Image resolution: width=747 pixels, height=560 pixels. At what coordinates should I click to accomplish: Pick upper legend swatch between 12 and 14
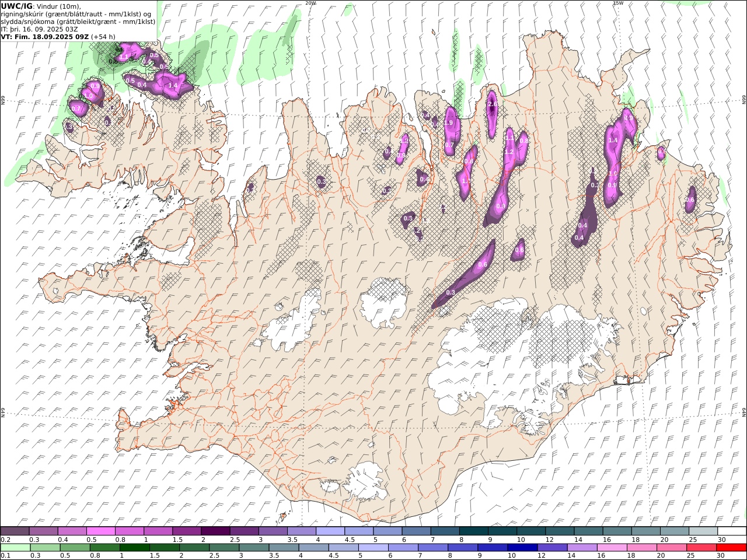(x=559, y=531)
